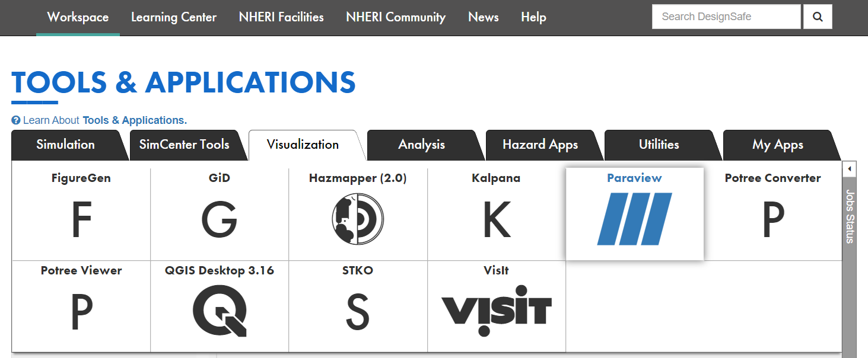Select the Kalpana app icon
This screenshot has width=868, height=358.
point(497,219)
